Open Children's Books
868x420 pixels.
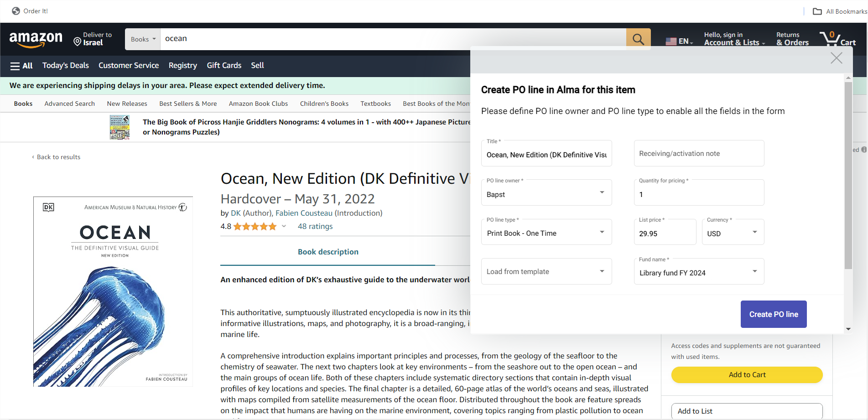tap(324, 104)
